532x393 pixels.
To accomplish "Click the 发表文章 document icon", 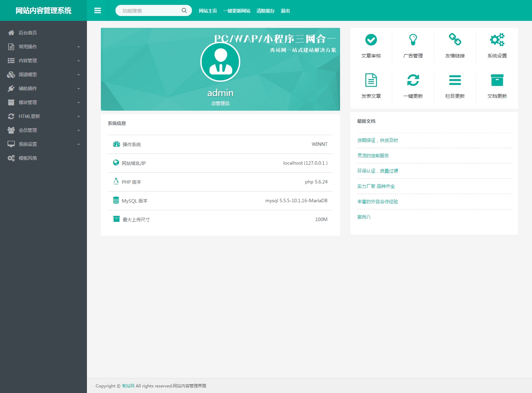I will (371, 80).
